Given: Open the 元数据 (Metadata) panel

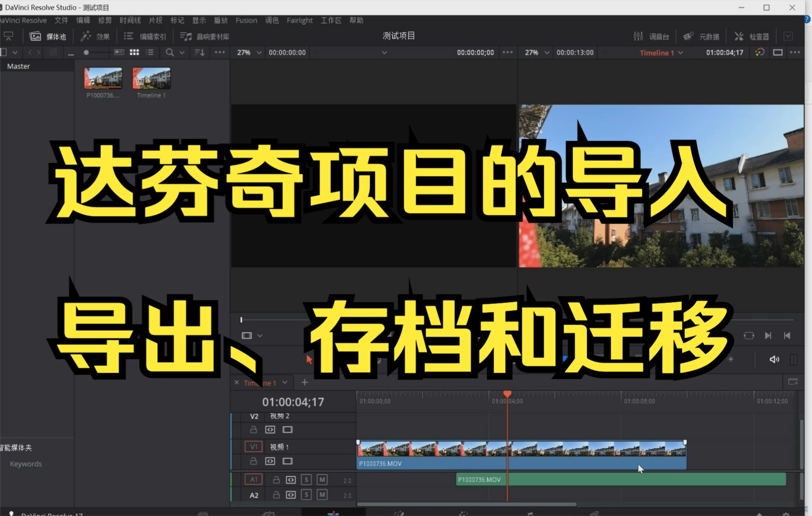Looking at the screenshot, I should tap(702, 36).
